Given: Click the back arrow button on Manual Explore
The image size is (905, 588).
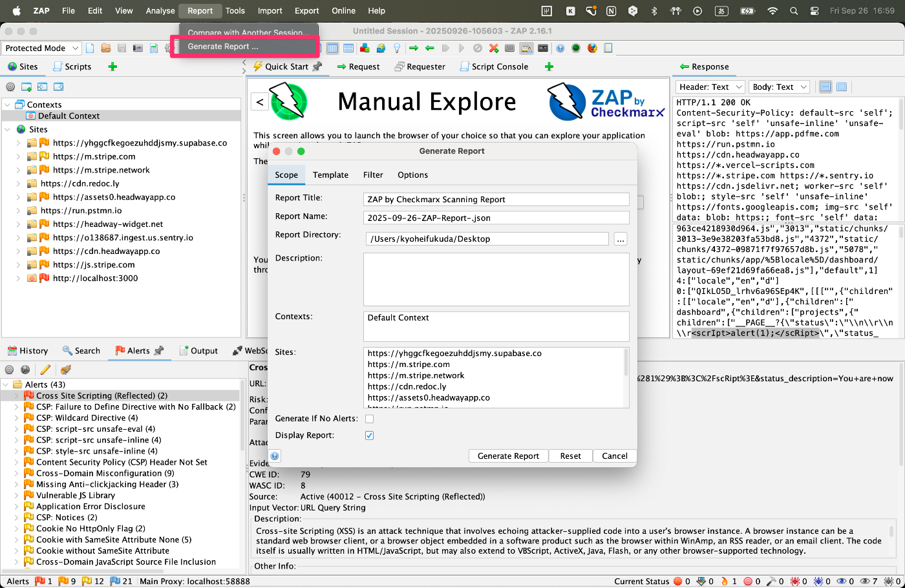Looking at the screenshot, I should coord(260,101).
